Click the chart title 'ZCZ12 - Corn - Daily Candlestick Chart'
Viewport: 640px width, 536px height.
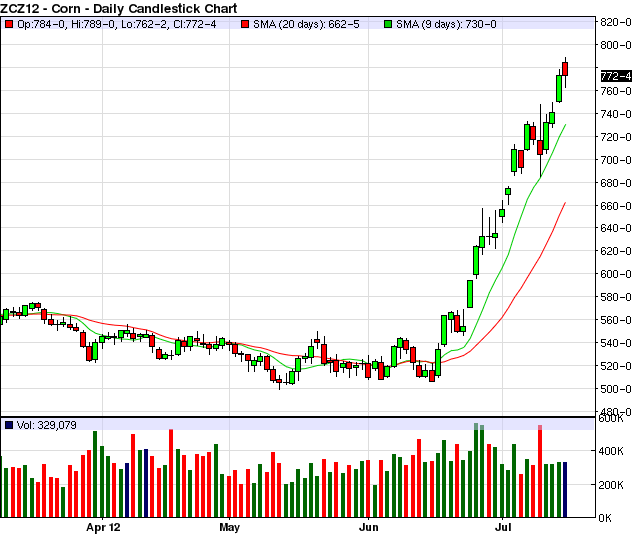(119, 8)
